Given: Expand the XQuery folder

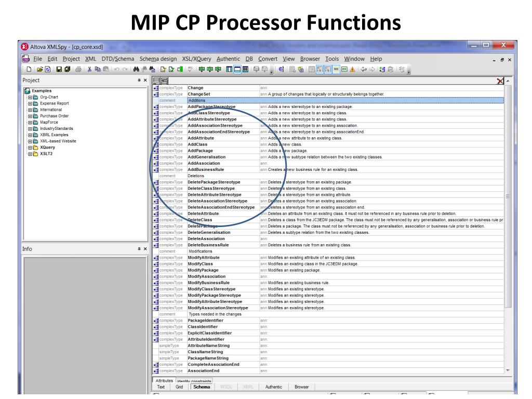Looking at the screenshot, I should click(30, 148).
